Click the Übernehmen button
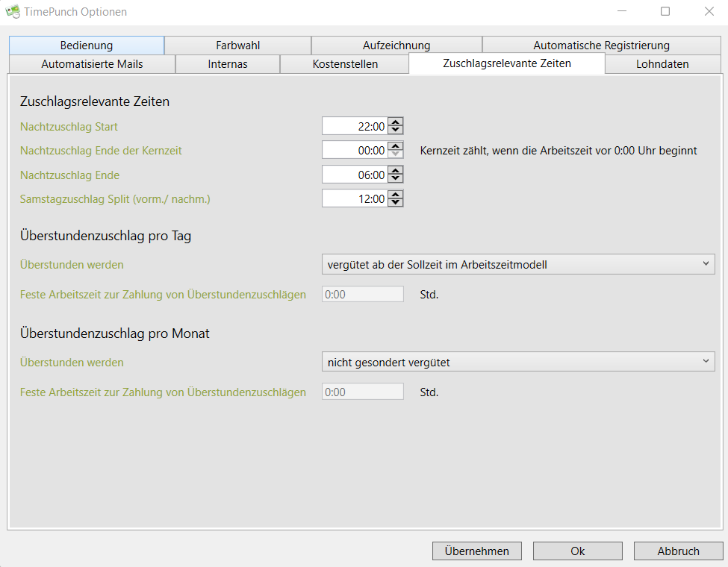 pos(476,551)
